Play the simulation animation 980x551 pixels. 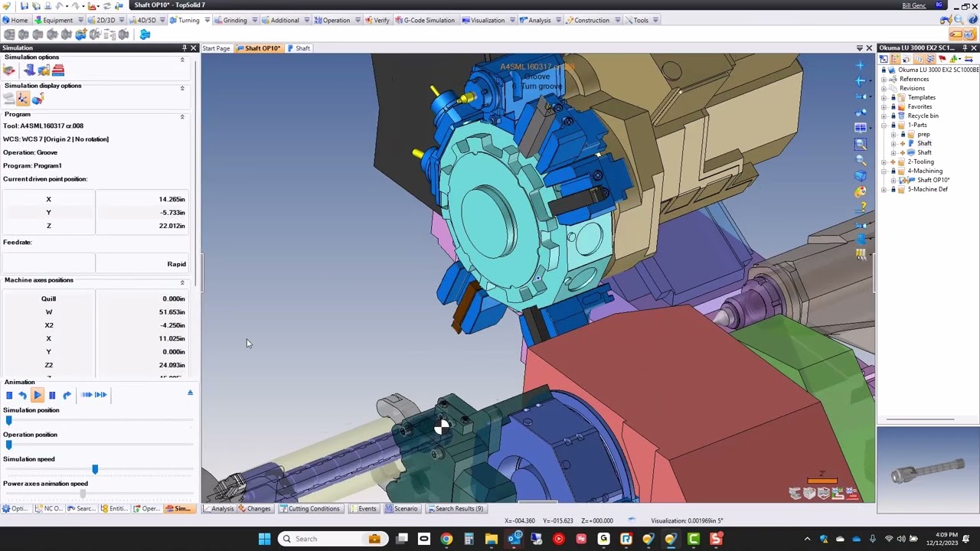pos(37,395)
